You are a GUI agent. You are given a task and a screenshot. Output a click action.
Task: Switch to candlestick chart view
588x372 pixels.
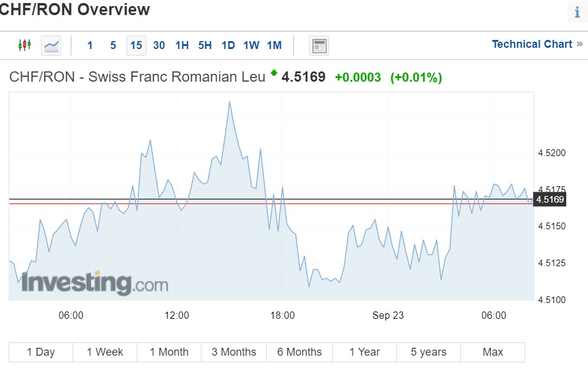[24, 45]
